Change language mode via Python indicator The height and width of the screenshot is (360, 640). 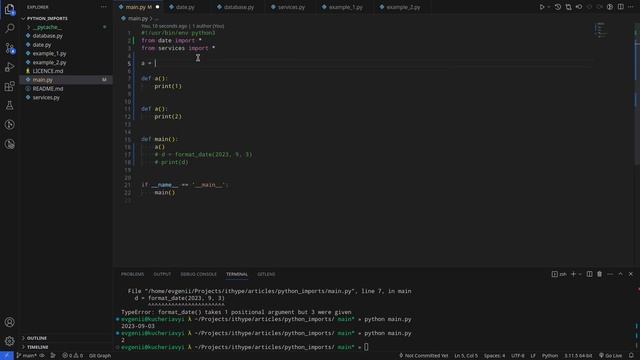pyautogui.click(x=550, y=356)
